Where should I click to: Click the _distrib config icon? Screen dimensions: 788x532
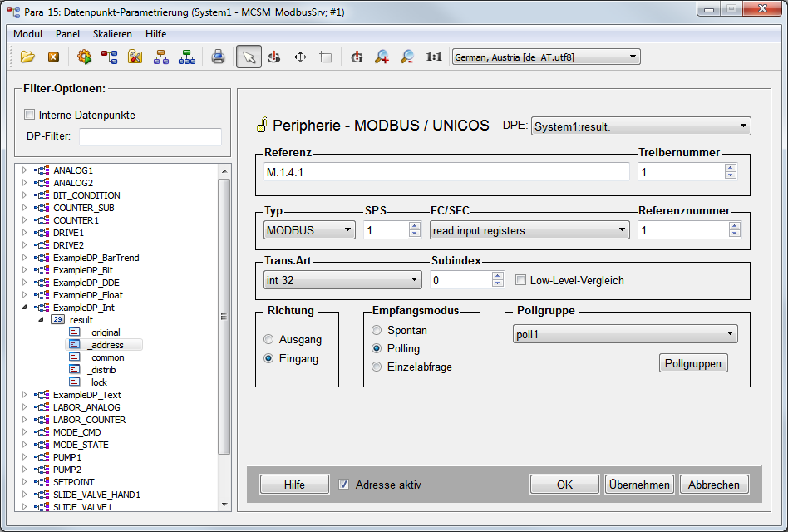click(x=74, y=370)
